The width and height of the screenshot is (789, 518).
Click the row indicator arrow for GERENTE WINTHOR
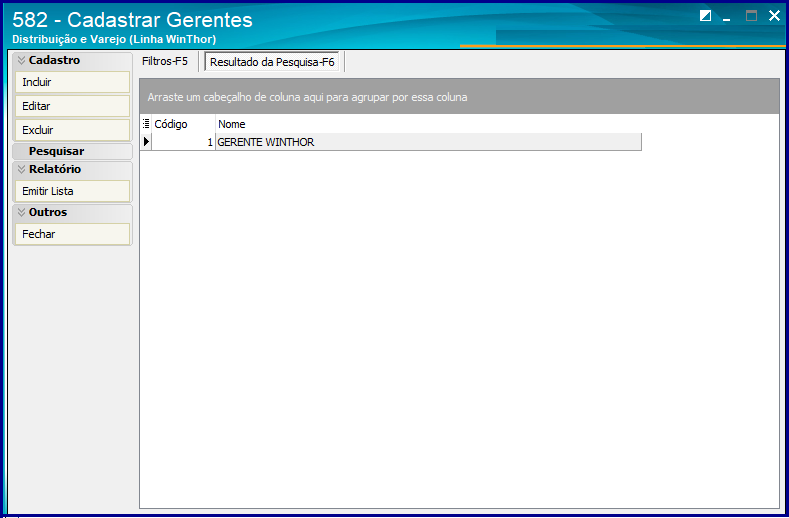(x=146, y=142)
